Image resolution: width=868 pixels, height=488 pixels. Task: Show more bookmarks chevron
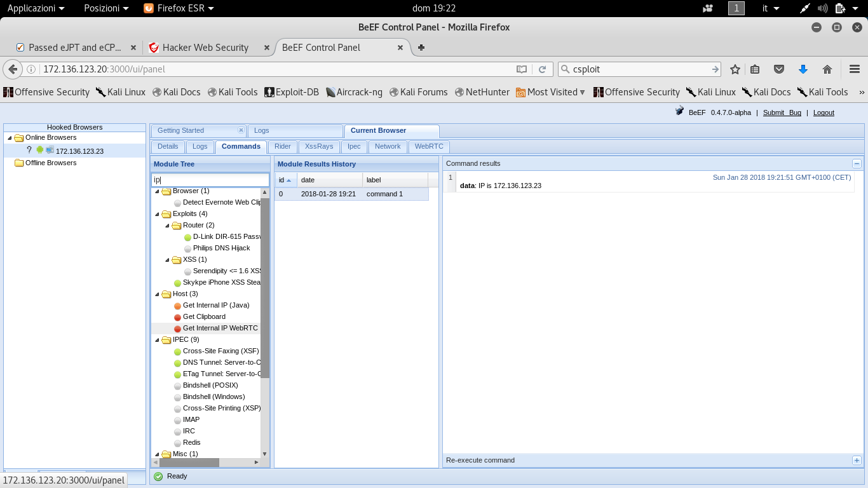[x=862, y=92]
